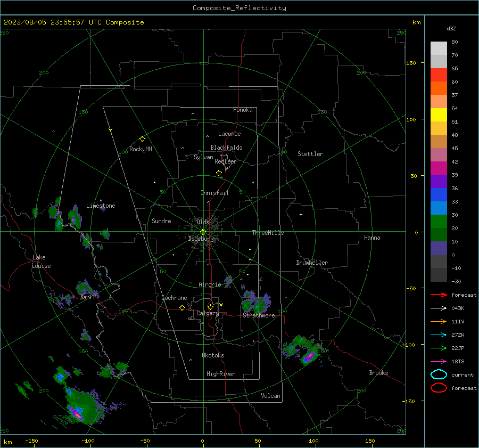Viewport: 479px width, 448px height.
Task: Click the Sylvan label
Action: point(203,157)
